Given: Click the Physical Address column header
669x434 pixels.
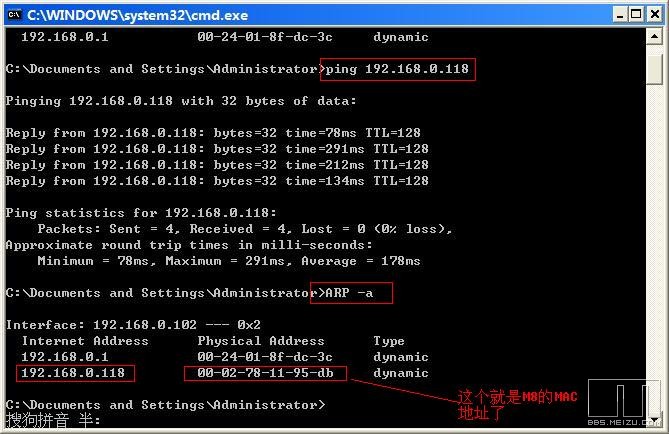Looking at the screenshot, I should [x=260, y=341].
